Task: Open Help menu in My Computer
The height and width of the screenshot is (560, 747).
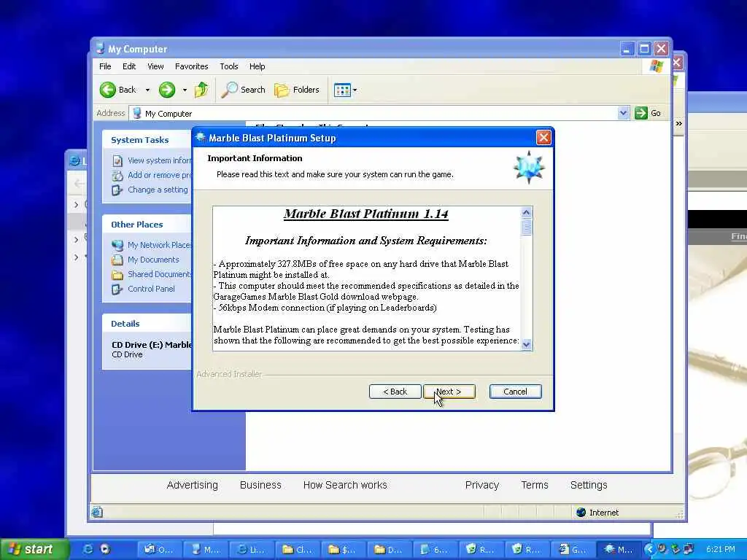Action: (x=258, y=66)
